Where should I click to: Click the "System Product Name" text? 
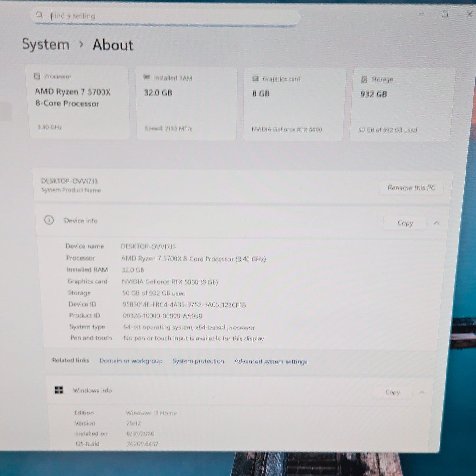(x=71, y=190)
